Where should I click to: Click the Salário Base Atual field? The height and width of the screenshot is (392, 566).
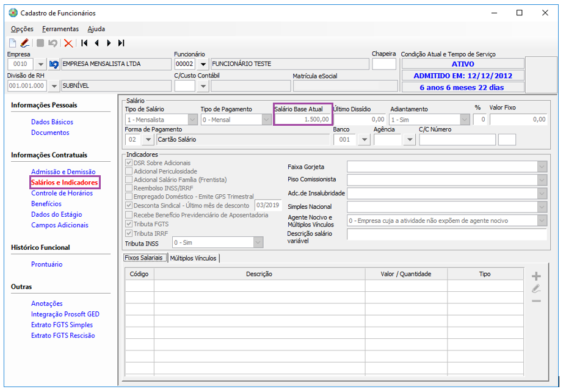302,120
